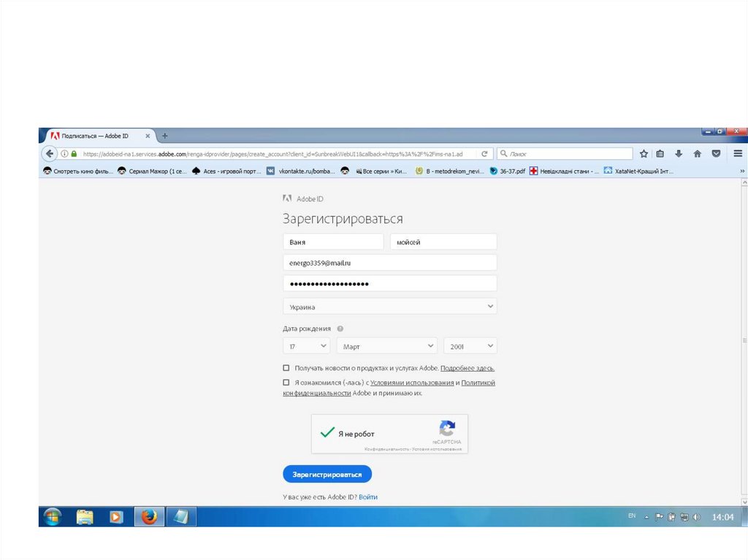Launch the media player taskbar icon

tap(116, 517)
